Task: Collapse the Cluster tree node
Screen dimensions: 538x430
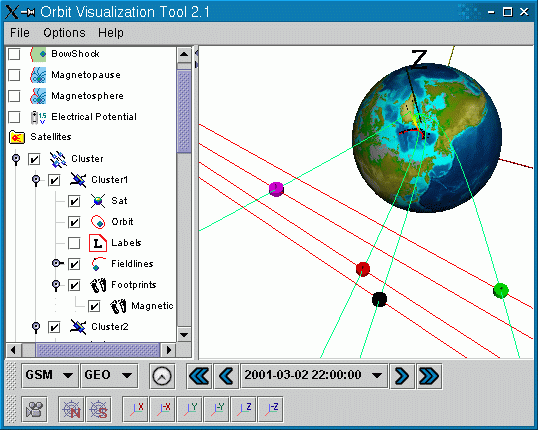Action: point(16,159)
